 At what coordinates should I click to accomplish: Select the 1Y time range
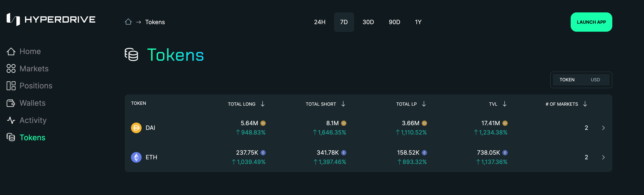418,22
